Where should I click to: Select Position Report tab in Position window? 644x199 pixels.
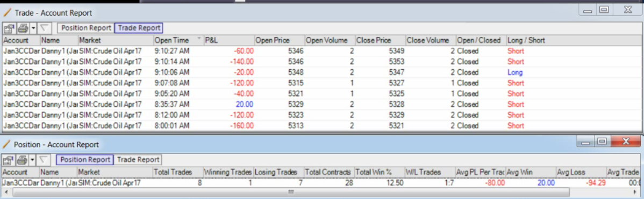[x=85, y=159]
